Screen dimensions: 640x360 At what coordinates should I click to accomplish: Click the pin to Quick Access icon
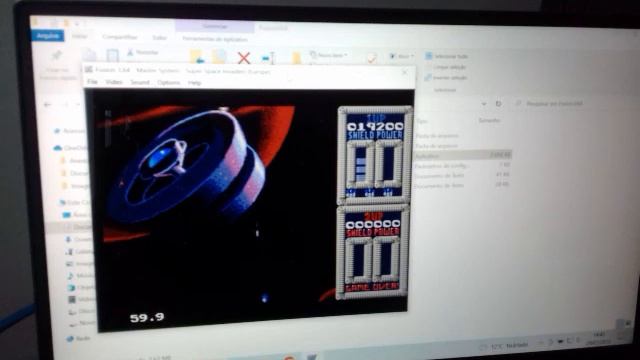coord(56,55)
